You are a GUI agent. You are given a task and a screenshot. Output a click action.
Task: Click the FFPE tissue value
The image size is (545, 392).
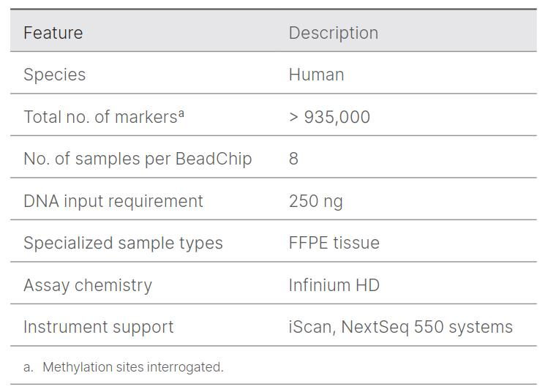[334, 243]
